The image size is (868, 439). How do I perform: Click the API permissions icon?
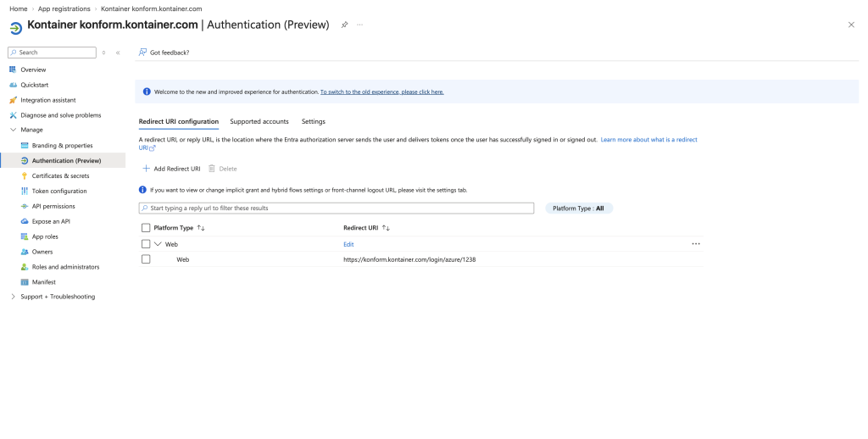point(25,206)
